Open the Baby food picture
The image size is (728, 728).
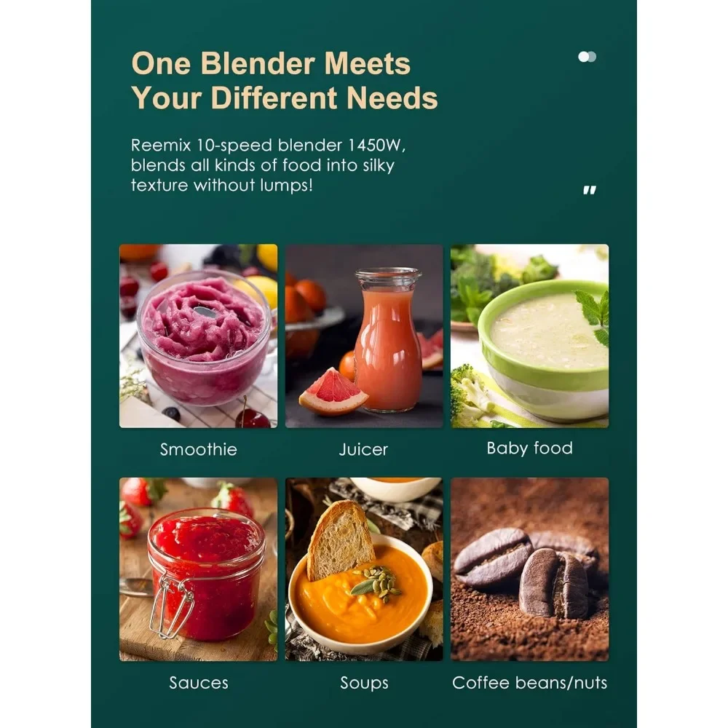coord(530,336)
